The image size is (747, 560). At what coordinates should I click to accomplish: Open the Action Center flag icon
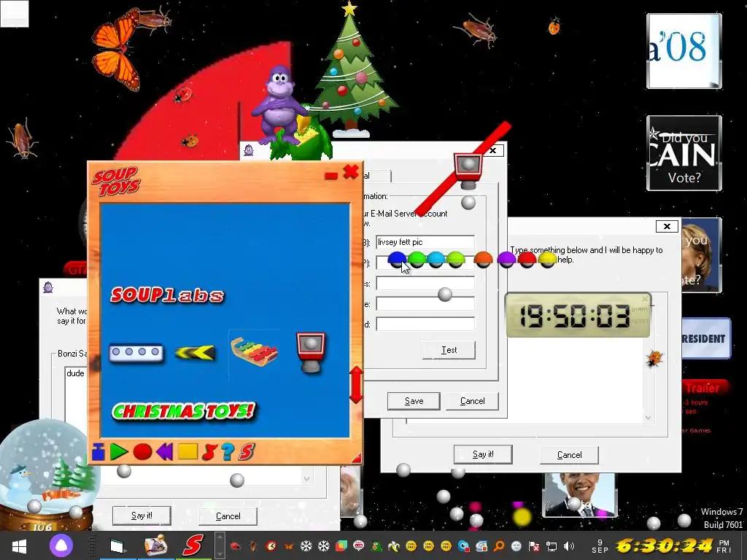(x=534, y=545)
